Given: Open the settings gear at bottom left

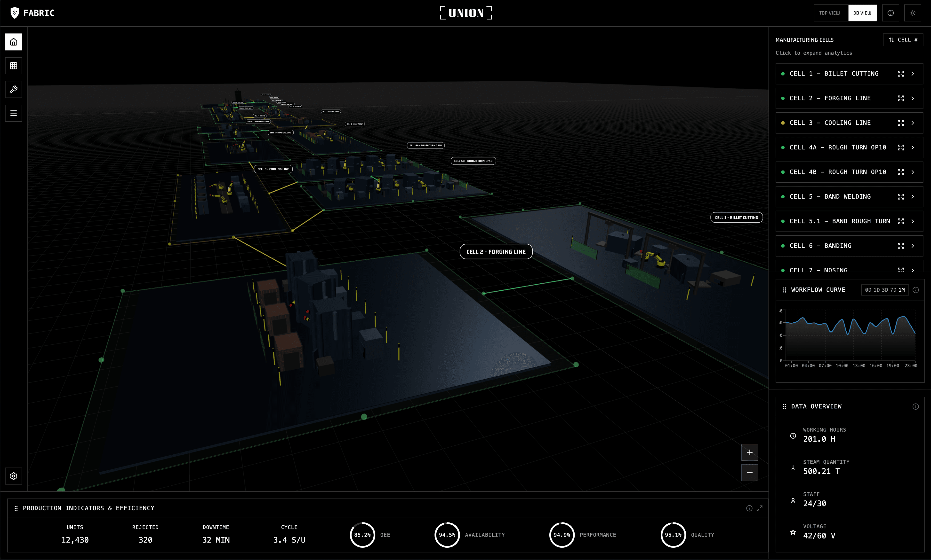Looking at the screenshot, I should tap(14, 476).
